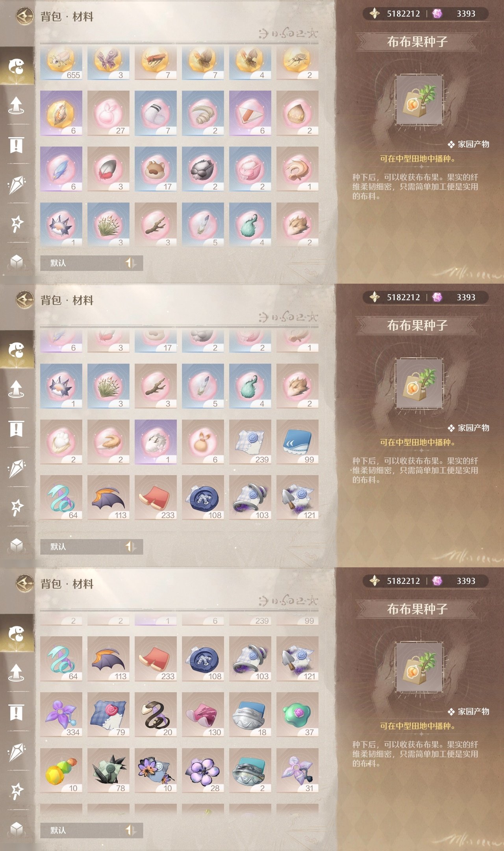Select the purple pansy flower with count 28
504x851 pixels.
203,771
